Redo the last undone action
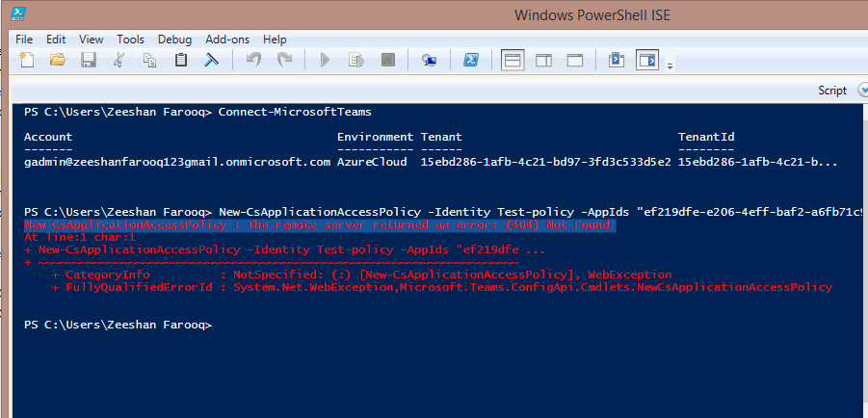The image size is (868, 418). click(284, 60)
